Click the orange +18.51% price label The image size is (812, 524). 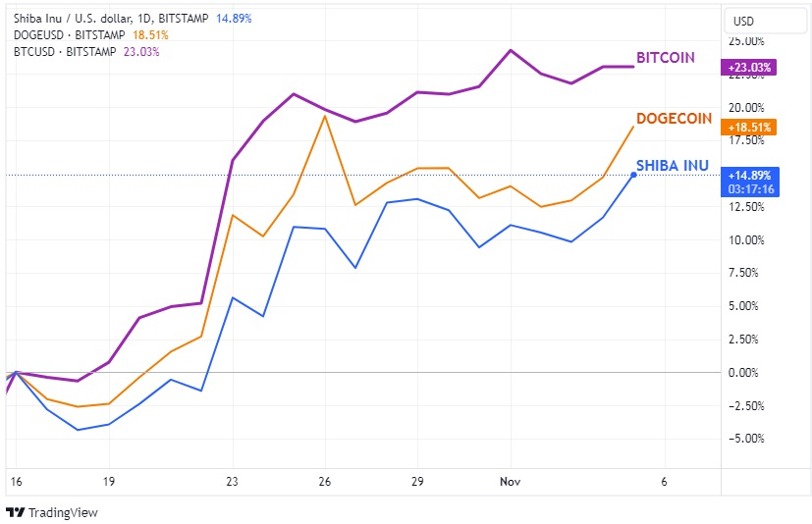pos(751,127)
